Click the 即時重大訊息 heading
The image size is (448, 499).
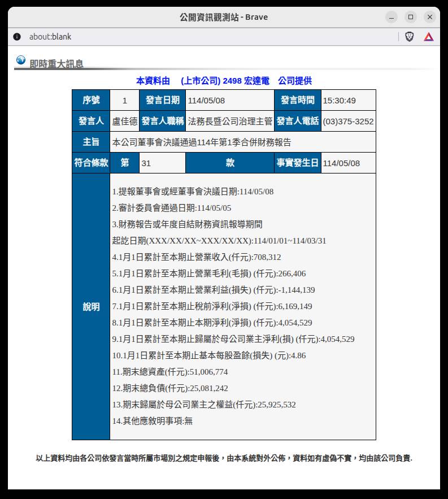click(x=56, y=64)
